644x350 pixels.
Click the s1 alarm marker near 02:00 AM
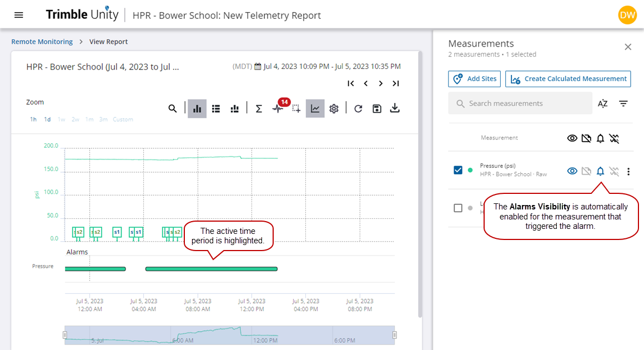[117, 233]
